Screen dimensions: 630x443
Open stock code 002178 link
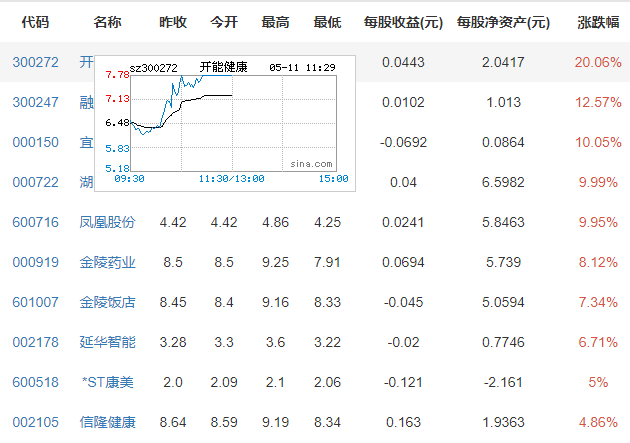pyautogui.click(x=35, y=342)
